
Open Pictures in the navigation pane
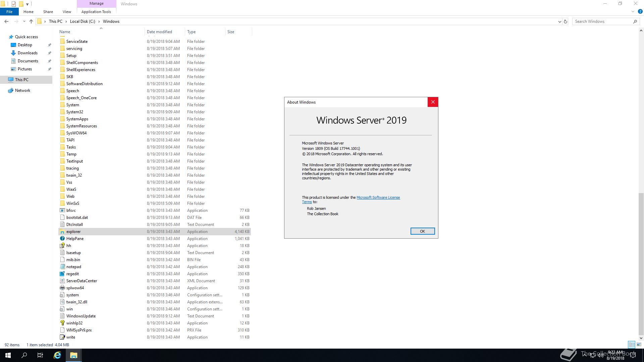point(25,69)
